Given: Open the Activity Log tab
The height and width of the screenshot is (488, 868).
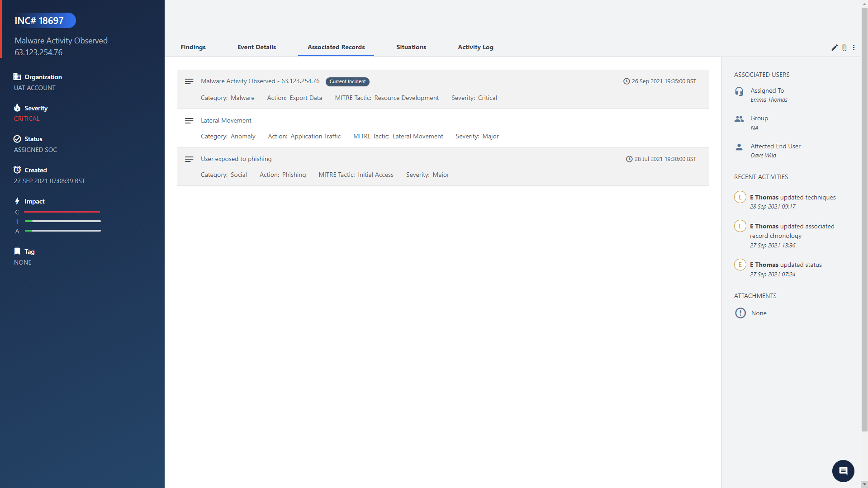Looking at the screenshot, I should [475, 47].
